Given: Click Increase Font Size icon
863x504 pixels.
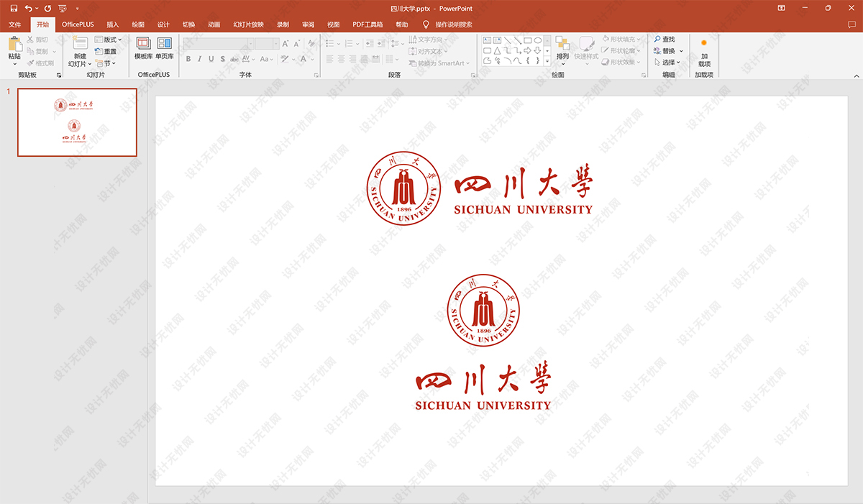Looking at the screenshot, I should pyautogui.click(x=286, y=44).
